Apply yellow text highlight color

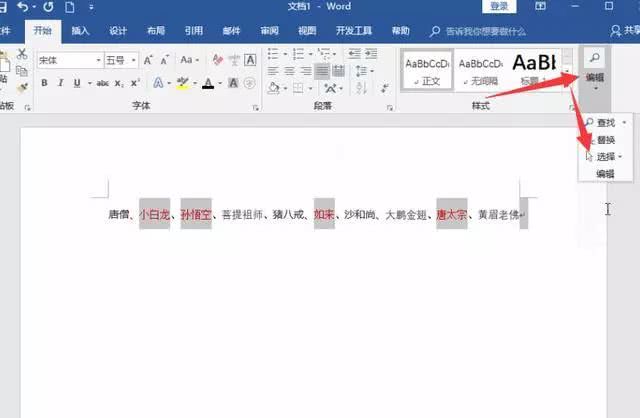tap(182, 83)
